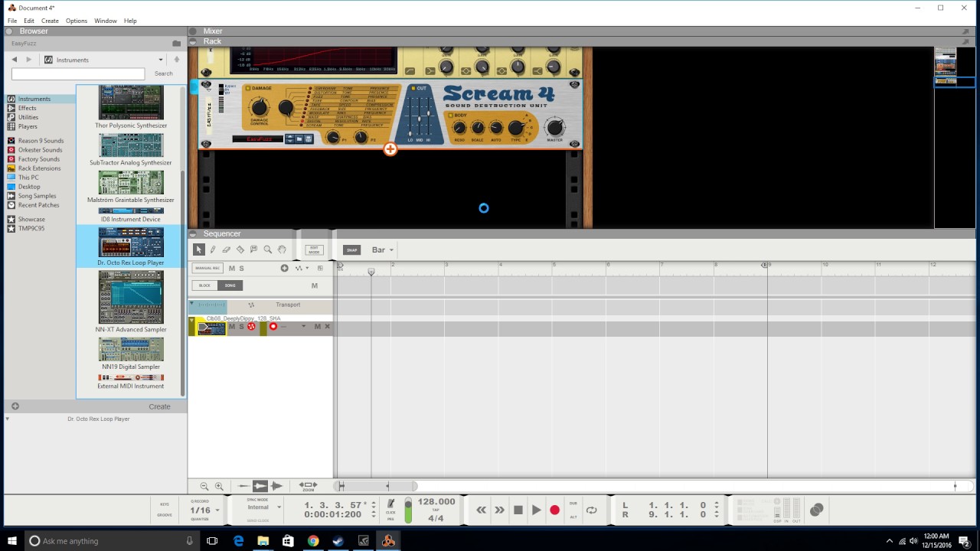Open the Scream 4 browse patch folder icon
The image size is (980, 551).
(x=299, y=139)
